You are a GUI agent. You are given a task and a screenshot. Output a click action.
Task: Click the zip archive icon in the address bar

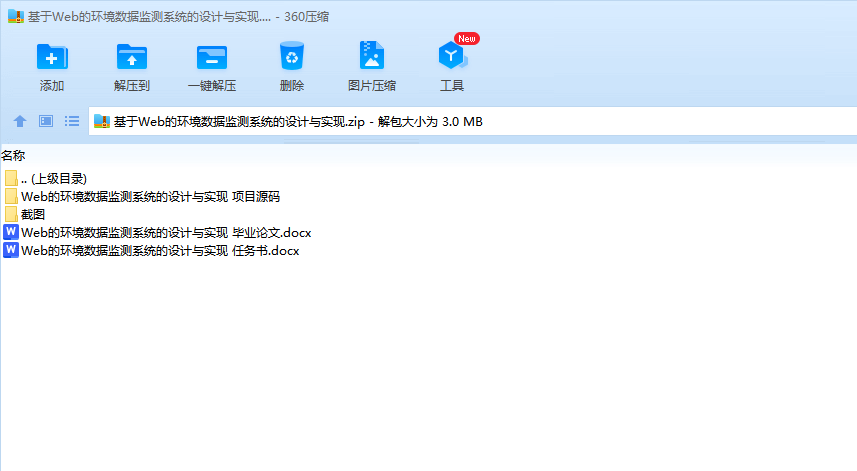(x=102, y=121)
